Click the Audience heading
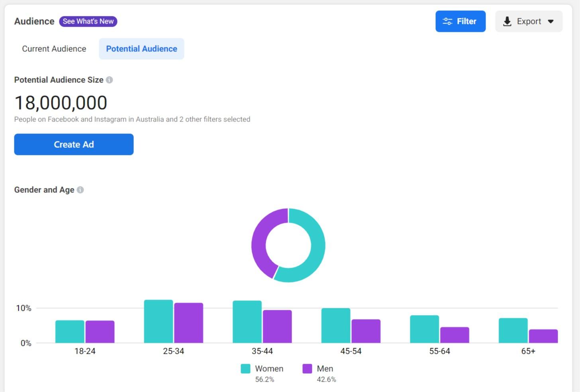The width and height of the screenshot is (580, 392). point(34,21)
